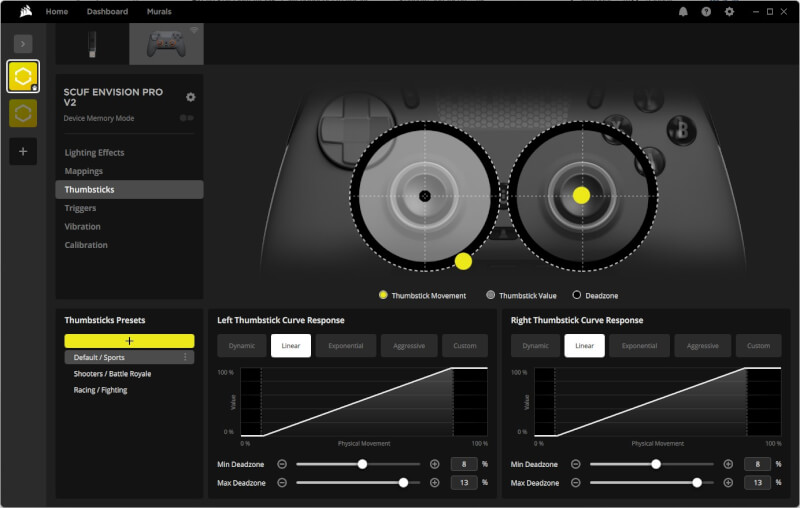Increase left thumbstick Min Deadzone with plus

(x=435, y=464)
